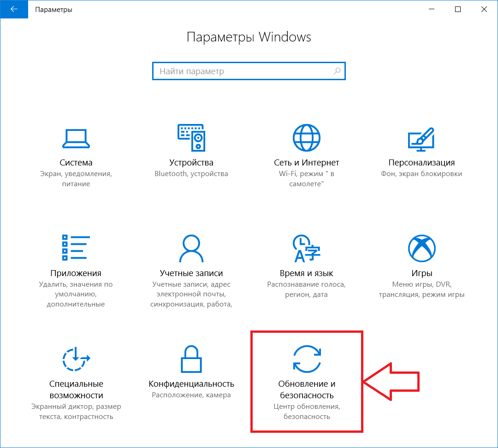Open Учетные записи via the person icon
498x448 pixels.
tap(191, 248)
